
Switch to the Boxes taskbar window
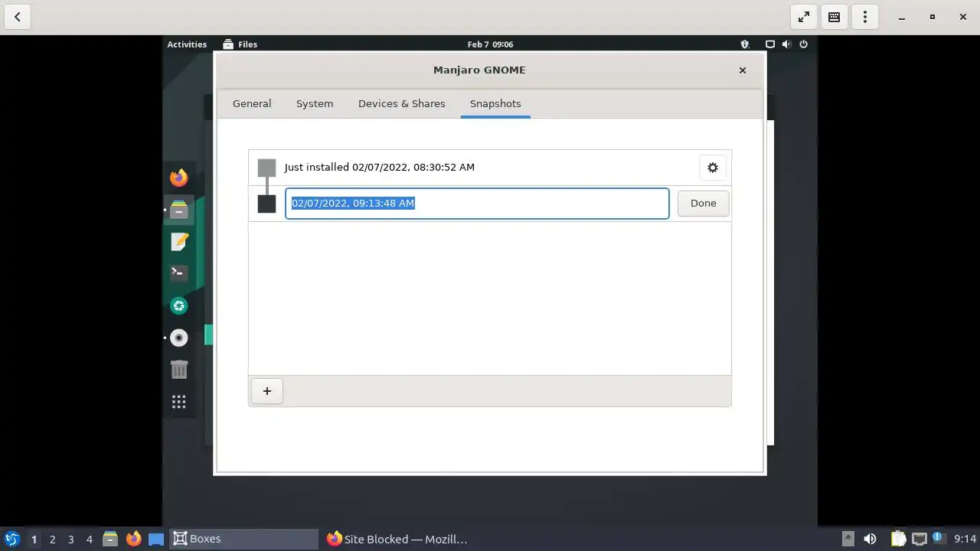[243, 539]
